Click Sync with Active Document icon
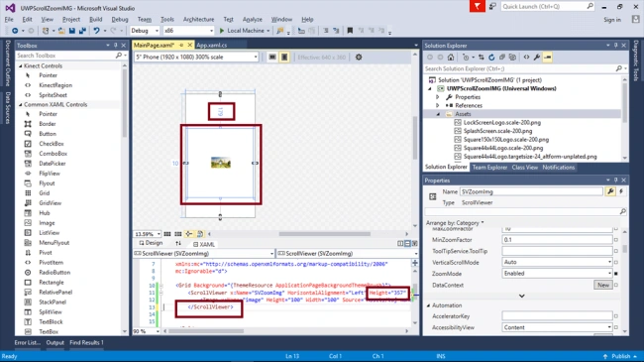644x362 pixels. pos(481,58)
